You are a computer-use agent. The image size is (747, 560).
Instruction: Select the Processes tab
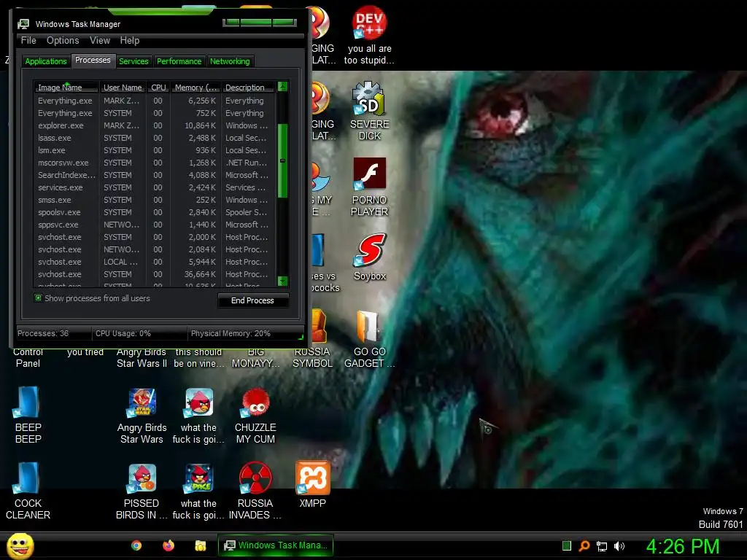coord(93,60)
